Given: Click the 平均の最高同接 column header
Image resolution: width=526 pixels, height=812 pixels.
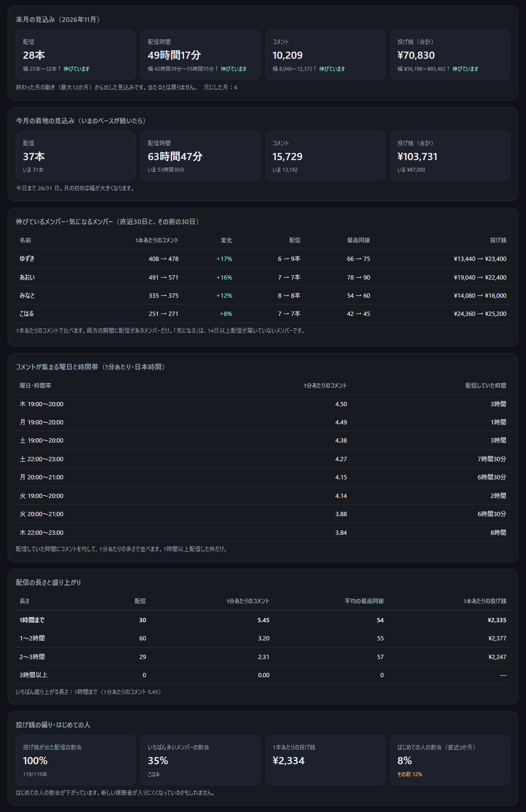Looking at the screenshot, I should [x=364, y=601].
